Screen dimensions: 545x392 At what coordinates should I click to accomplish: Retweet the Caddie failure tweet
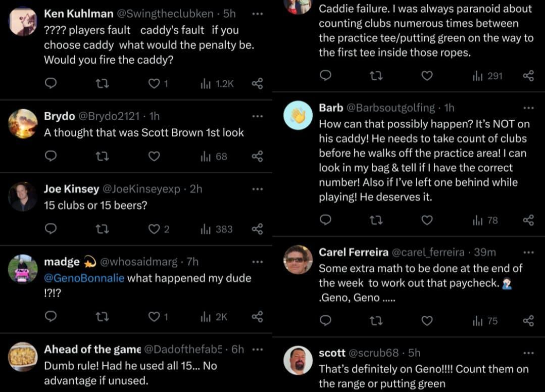pyautogui.click(x=376, y=76)
